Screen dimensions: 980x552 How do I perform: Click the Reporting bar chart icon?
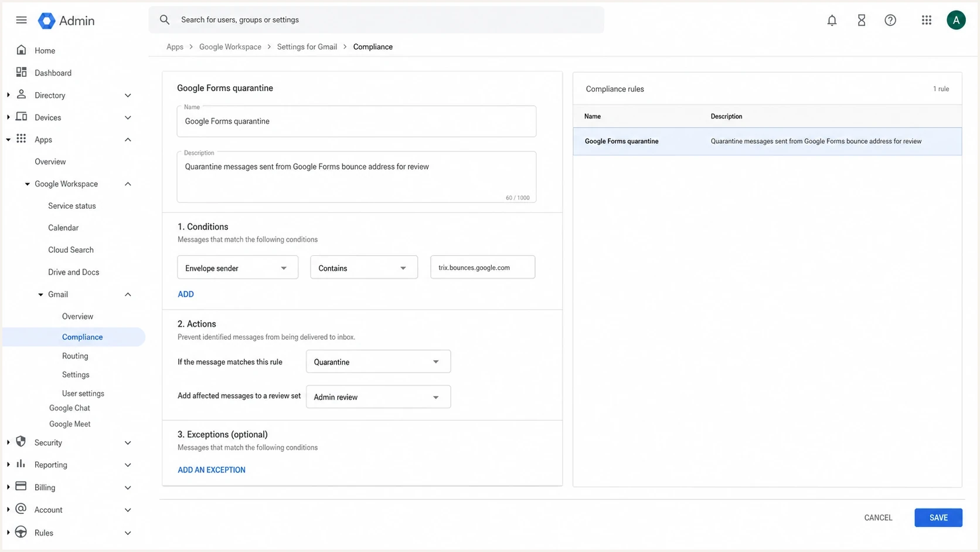coord(21,464)
